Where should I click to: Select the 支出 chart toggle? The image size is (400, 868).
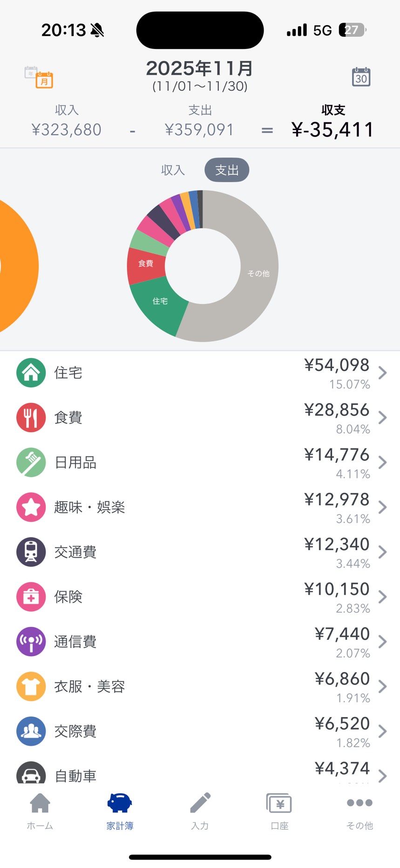[227, 170]
